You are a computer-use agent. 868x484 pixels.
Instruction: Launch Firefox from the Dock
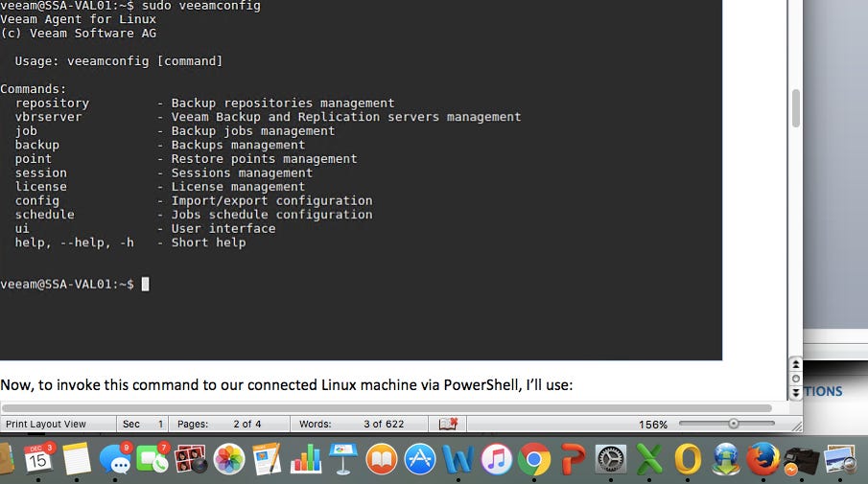(x=763, y=459)
